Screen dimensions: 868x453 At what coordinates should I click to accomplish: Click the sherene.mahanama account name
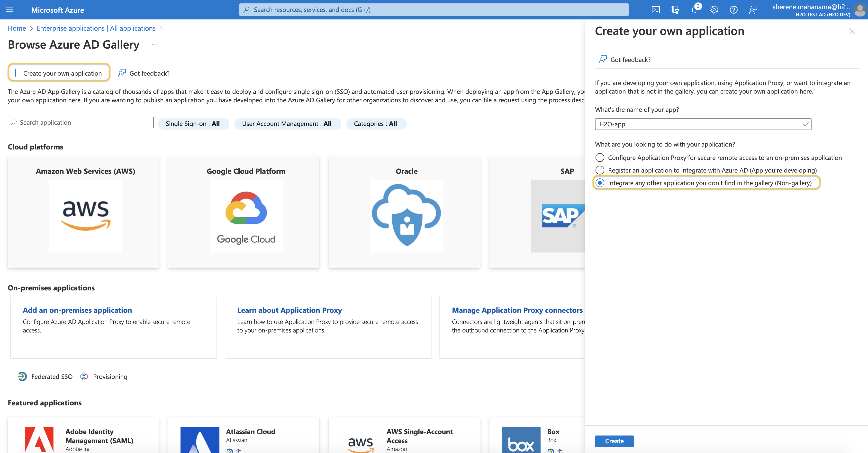click(x=811, y=7)
